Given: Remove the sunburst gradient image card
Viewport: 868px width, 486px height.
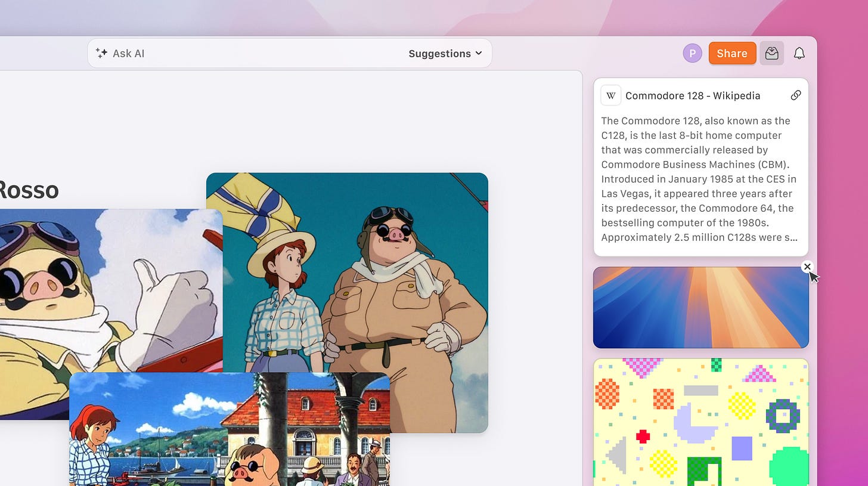Looking at the screenshot, I should 807,267.
